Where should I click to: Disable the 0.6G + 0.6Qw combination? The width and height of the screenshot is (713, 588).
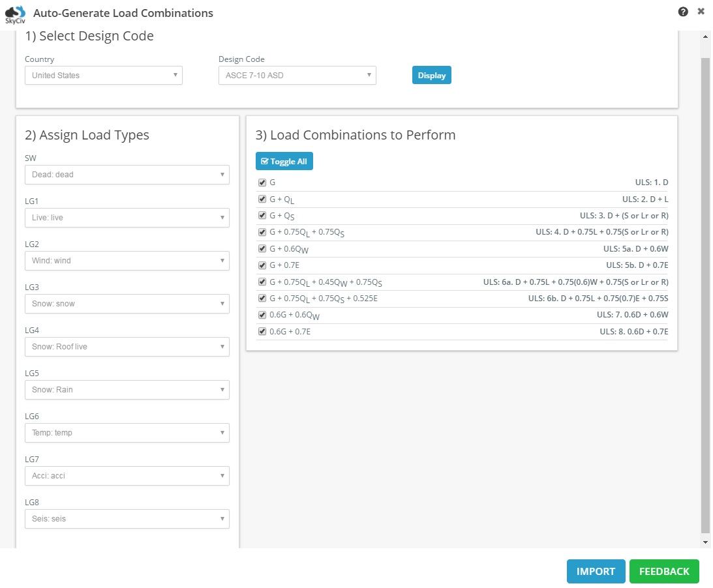click(262, 315)
